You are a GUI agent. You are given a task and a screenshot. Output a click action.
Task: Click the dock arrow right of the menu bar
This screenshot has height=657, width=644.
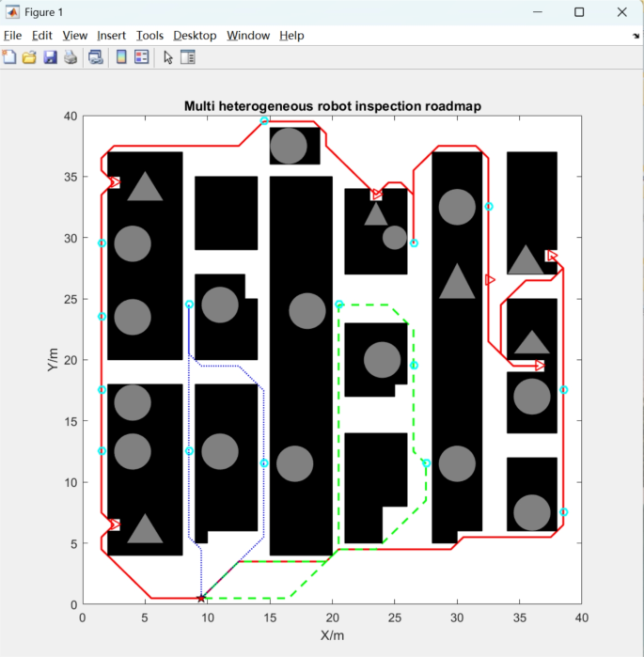636,36
